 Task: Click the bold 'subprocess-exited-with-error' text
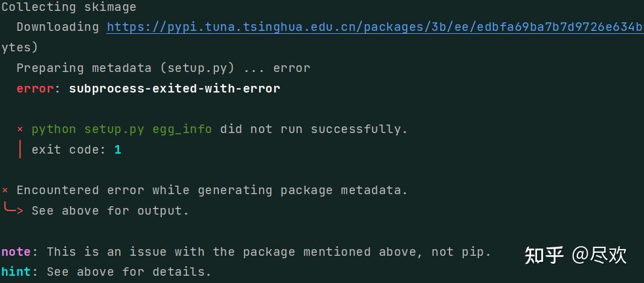175,88
